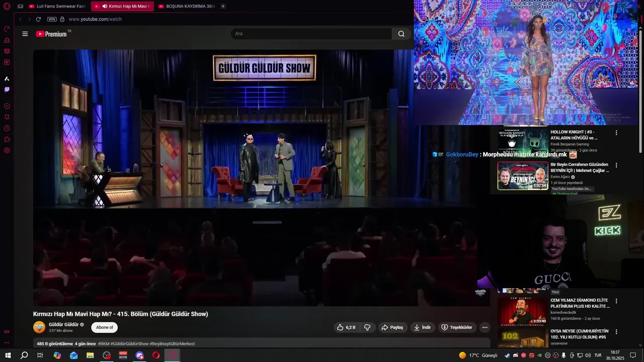Click hashtag #BKM in description
Screen dimensions: 644x362
click(x=104, y=344)
